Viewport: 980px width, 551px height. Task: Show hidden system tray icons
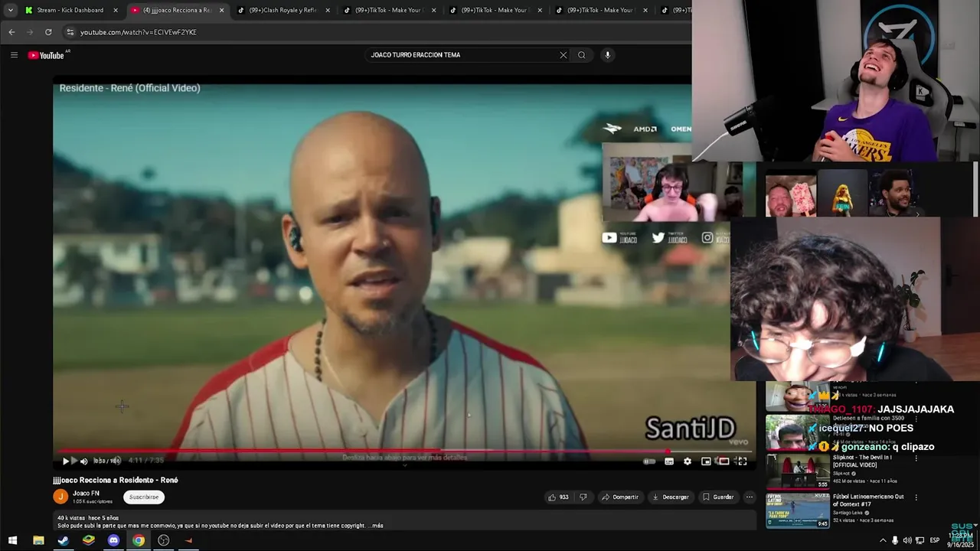coord(883,540)
